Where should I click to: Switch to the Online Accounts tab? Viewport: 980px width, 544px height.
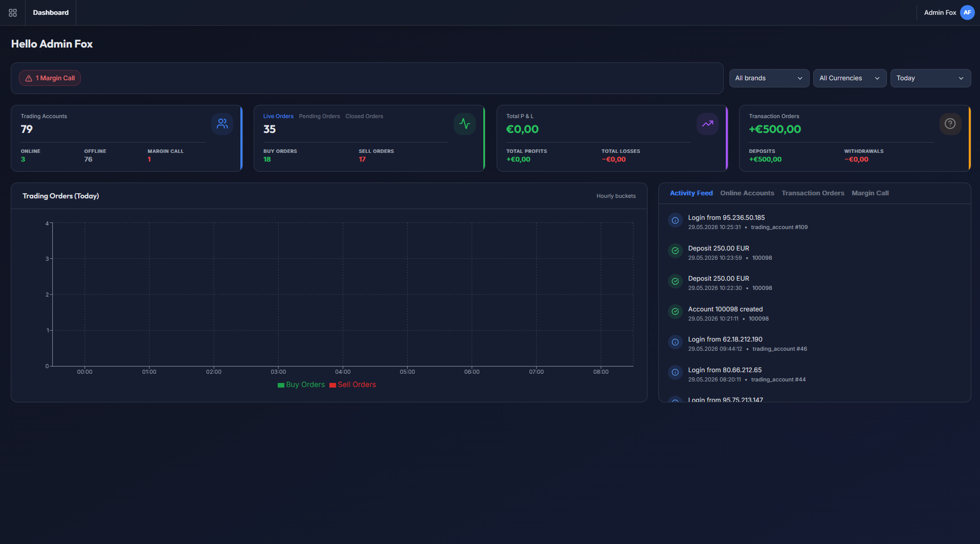[747, 193]
